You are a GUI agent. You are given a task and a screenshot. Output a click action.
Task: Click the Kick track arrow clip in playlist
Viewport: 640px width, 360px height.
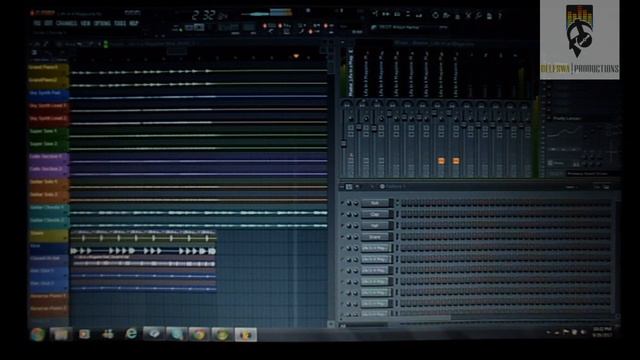143,251
